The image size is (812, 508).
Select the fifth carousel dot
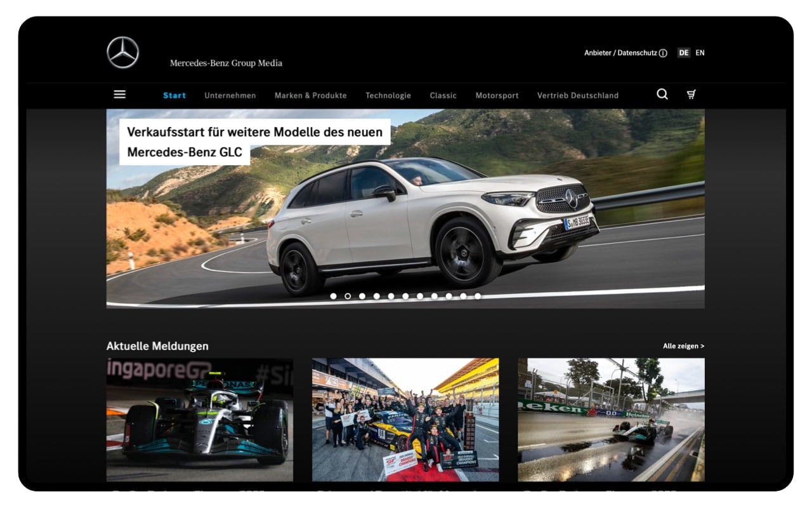pos(391,296)
